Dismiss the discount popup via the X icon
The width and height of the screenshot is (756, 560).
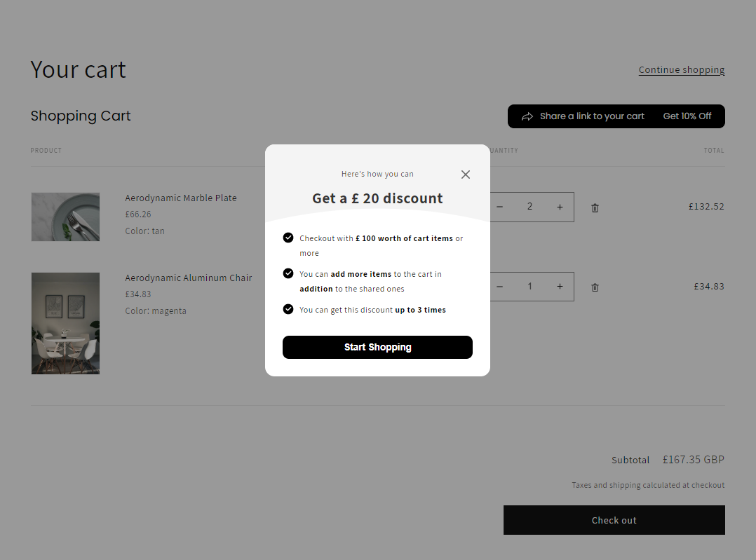465,175
